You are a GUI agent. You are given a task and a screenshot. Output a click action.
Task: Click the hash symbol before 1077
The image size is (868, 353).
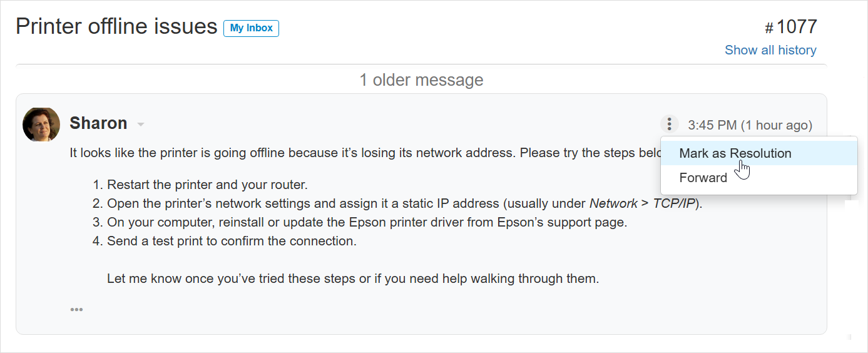[x=769, y=28]
